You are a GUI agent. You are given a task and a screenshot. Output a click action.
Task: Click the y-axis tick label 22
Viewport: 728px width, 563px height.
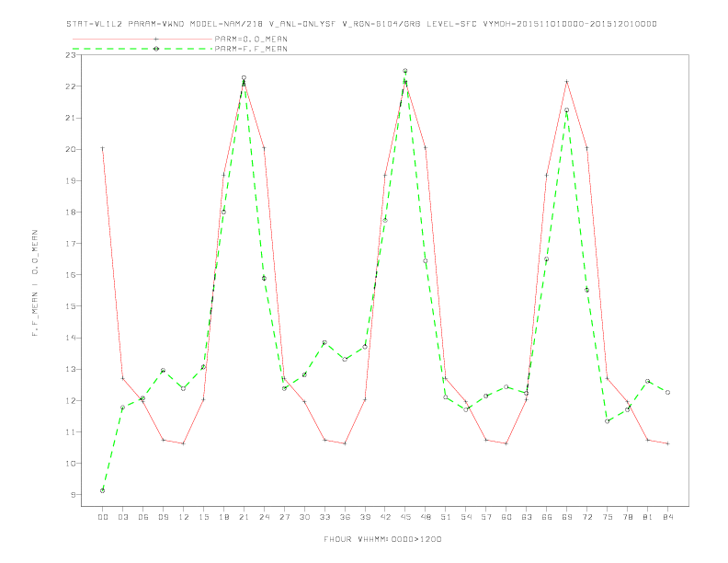(x=71, y=86)
